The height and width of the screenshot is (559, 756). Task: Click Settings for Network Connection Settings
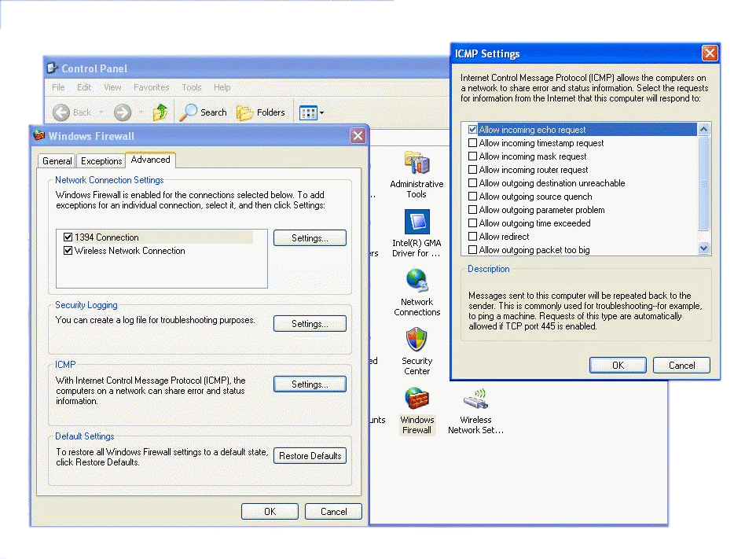pos(310,237)
